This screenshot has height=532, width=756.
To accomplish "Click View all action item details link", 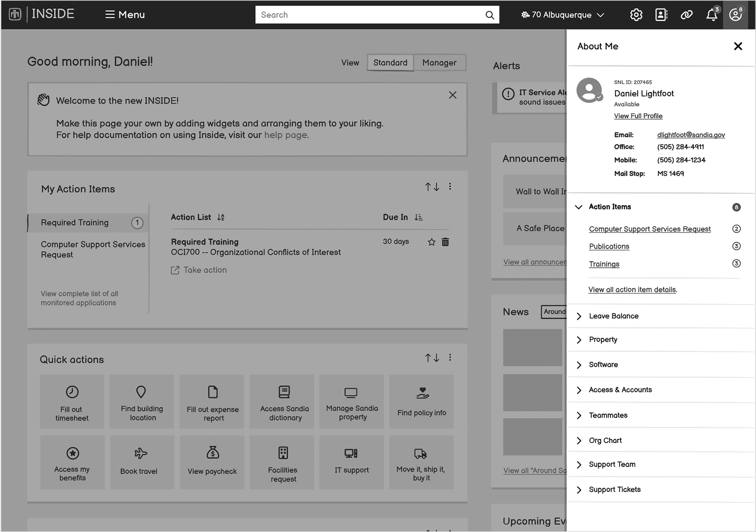I will (632, 289).
